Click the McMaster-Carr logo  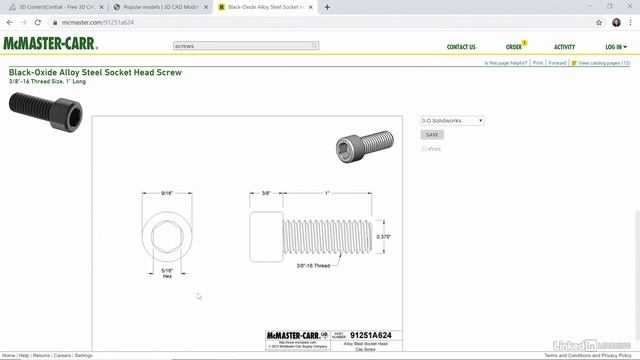click(51, 43)
